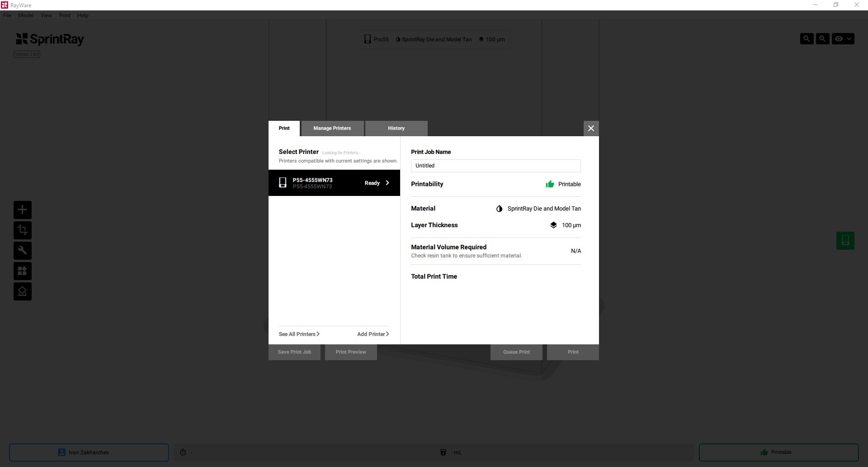
Task: Click the resin tank volume icon
Action: point(443,453)
